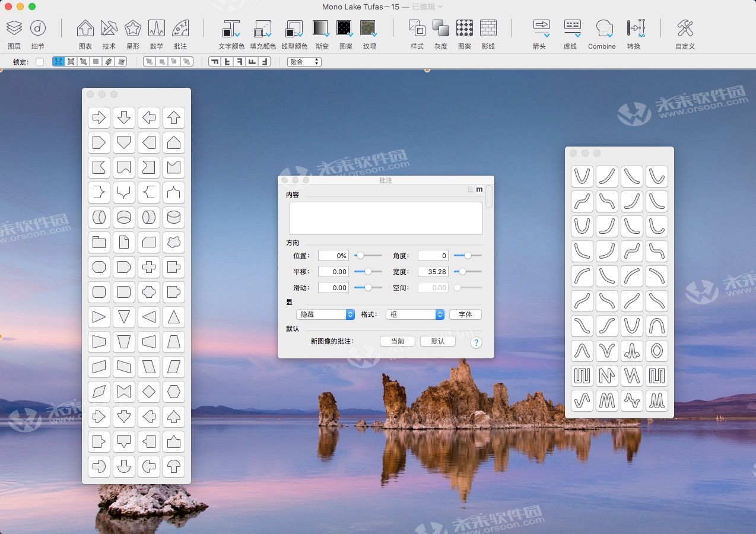The image size is (756, 534).
Task: Open the 细节 details tool
Action: click(x=38, y=28)
